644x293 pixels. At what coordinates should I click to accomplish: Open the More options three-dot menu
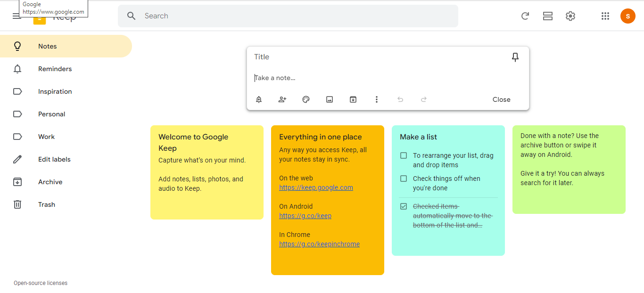click(x=377, y=99)
